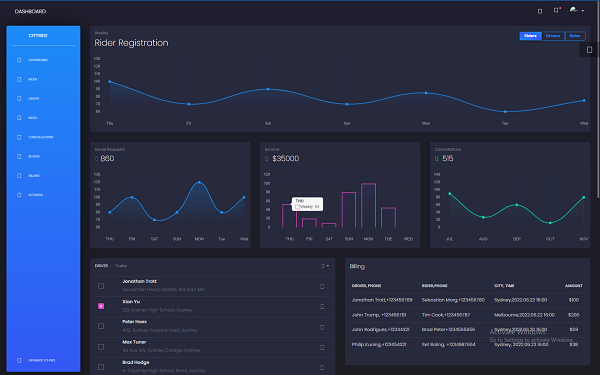The height and width of the screenshot is (375, 600).
Task: Check the Jonathan Trott checkbox
Action: (x=101, y=286)
